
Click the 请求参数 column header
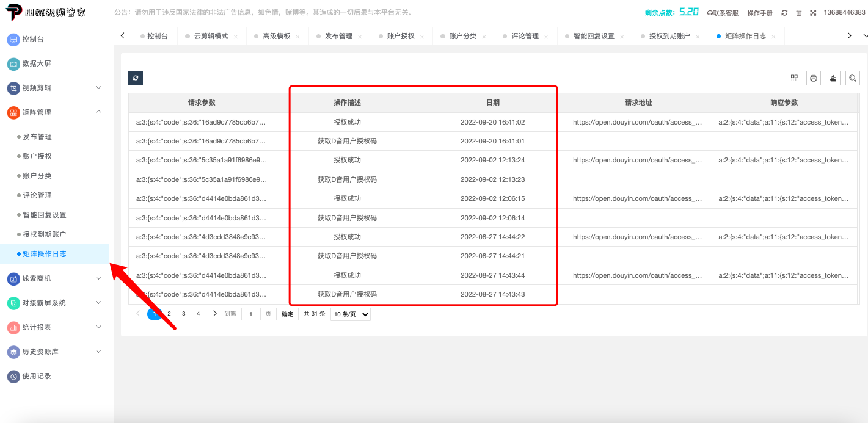(x=202, y=103)
